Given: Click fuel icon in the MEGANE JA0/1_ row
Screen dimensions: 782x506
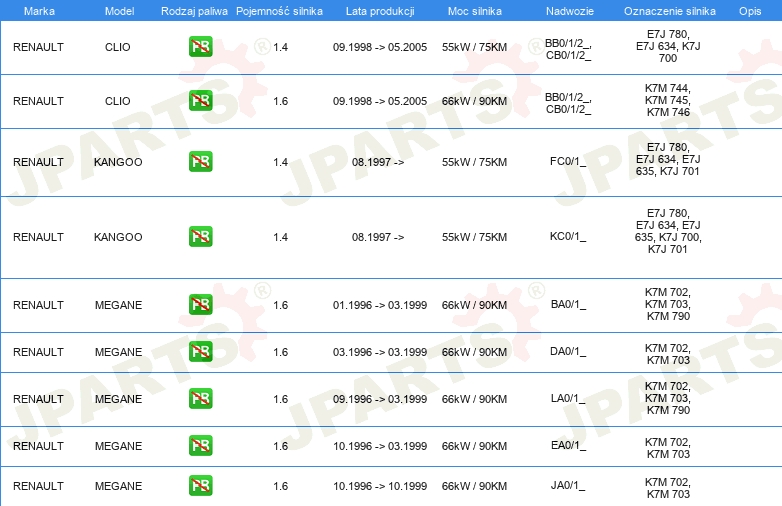Looking at the screenshot, I should [200, 486].
